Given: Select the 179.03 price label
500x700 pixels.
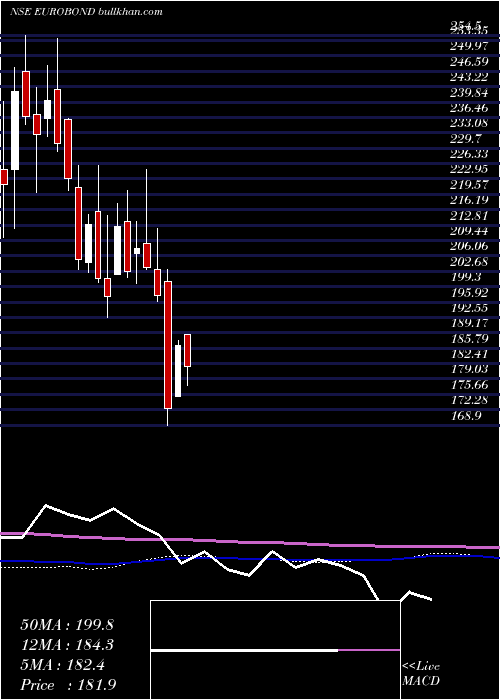Looking at the screenshot, I should [x=469, y=369].
